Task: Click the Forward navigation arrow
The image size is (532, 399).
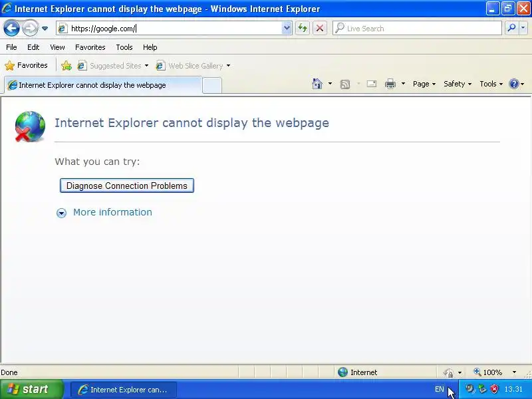Action: coord(30,29)
